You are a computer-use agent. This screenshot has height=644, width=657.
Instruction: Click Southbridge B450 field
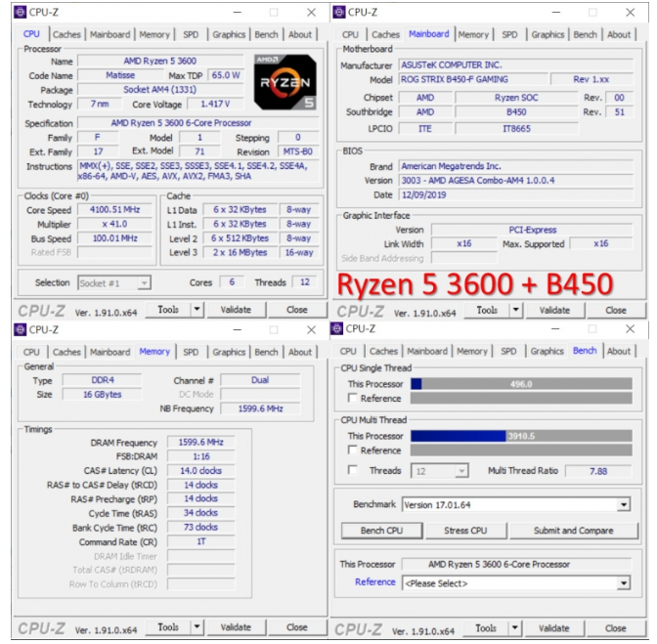pyautogui.click(x=516, y=112)
